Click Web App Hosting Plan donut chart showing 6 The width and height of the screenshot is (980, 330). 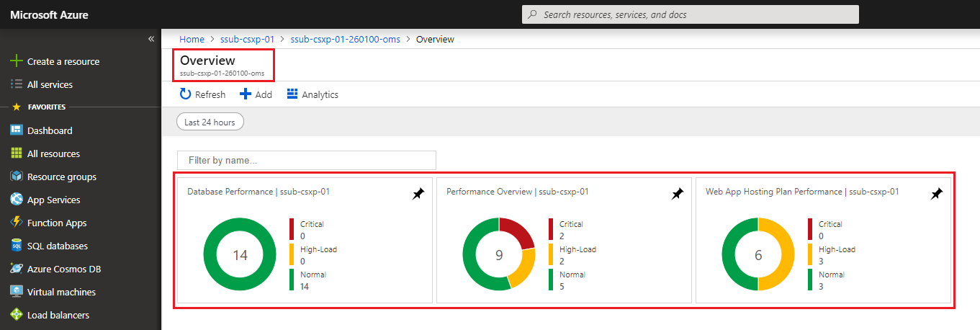pos(758,254)
